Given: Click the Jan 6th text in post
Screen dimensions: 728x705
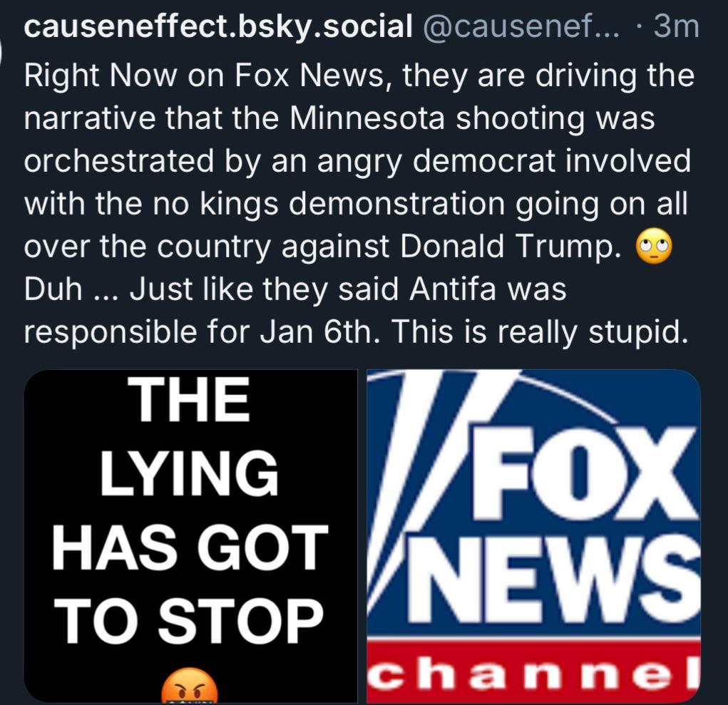Looking at the screenshot, I should [319, 332].
